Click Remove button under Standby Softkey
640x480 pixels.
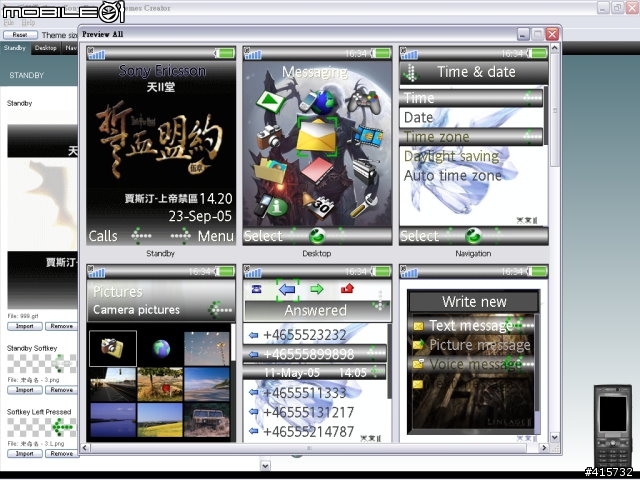(62, 390)
